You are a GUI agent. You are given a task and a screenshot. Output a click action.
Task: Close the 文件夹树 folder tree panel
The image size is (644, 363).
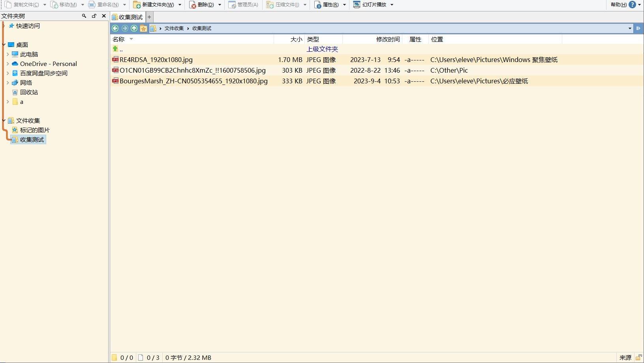tap(104, 16)
